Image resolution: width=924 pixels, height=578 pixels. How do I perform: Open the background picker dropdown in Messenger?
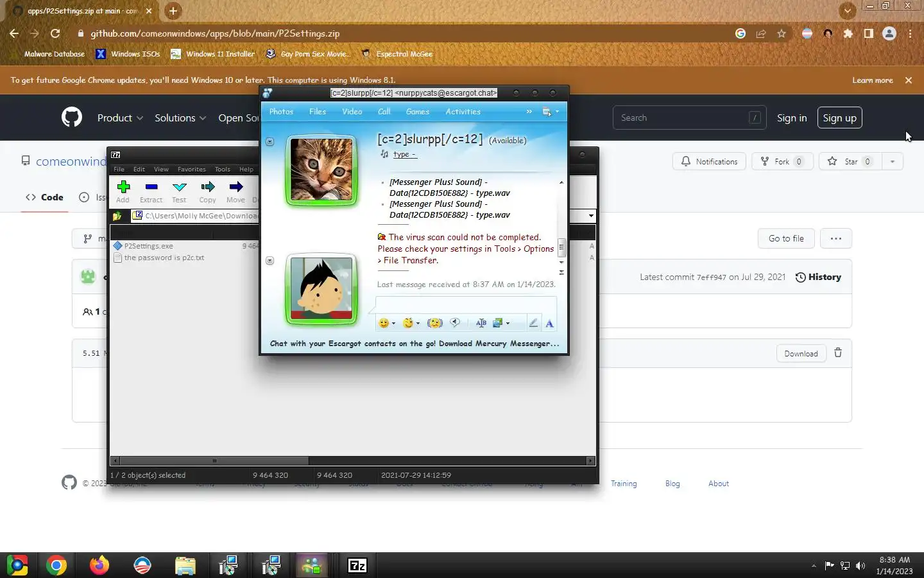pyautogui.click(x=508, y=323)
